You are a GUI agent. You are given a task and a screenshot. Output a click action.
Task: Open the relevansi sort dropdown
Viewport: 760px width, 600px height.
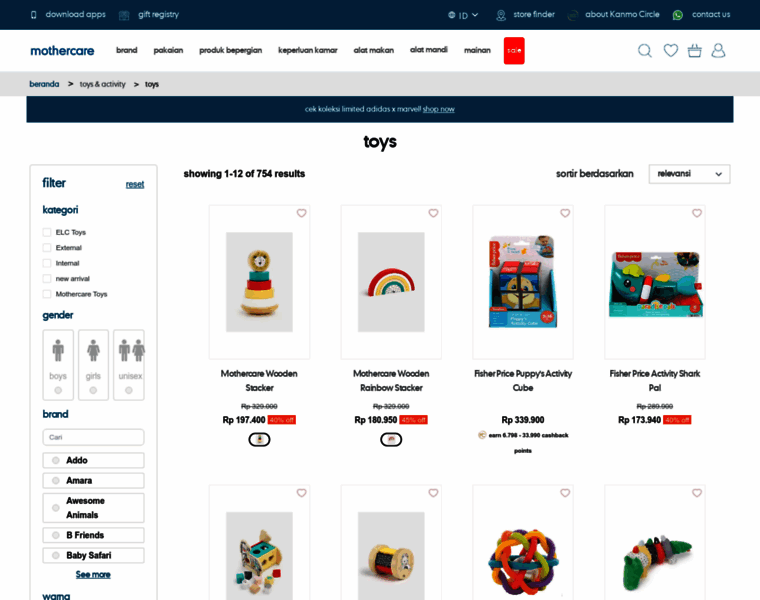pyautogui.click(x=689, y=174)
